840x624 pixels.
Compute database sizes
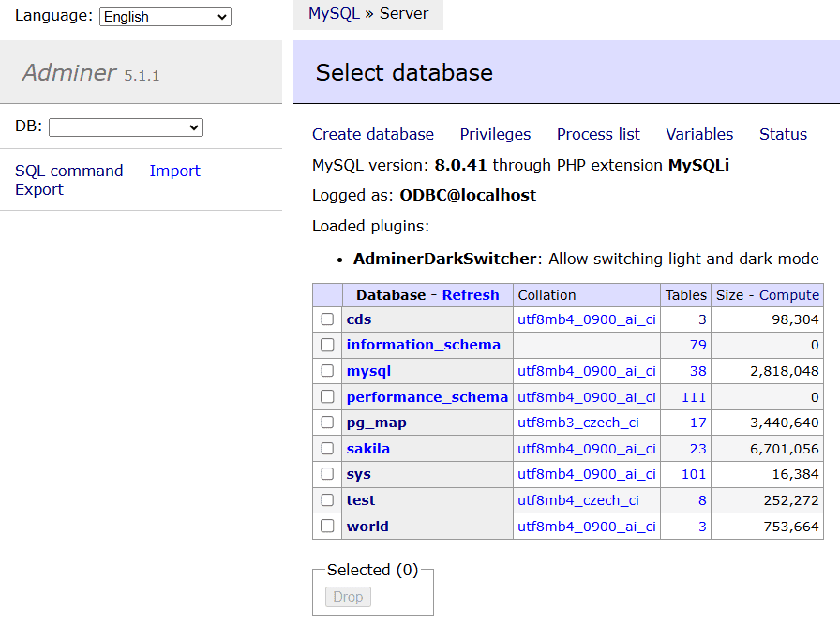[789, 295]
